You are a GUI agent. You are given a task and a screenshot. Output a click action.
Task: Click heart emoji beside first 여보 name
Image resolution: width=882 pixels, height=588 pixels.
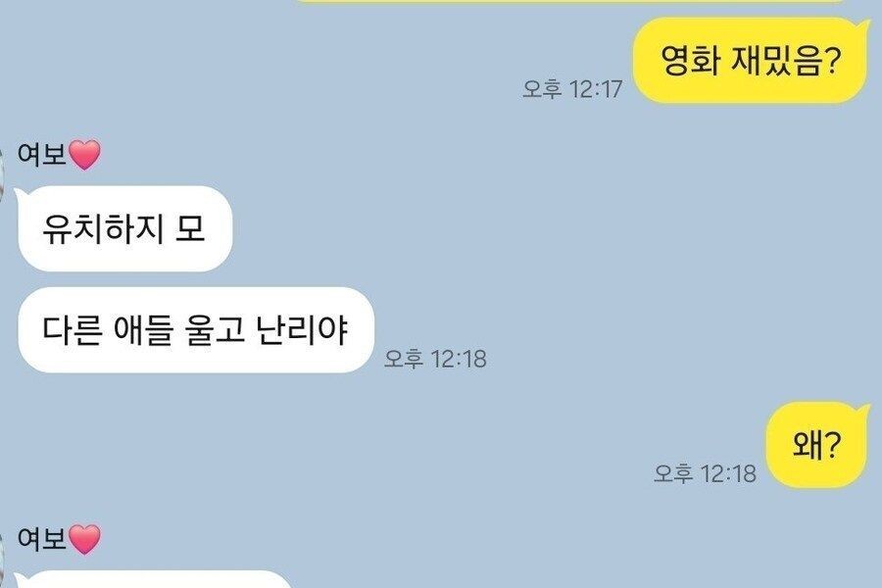tap(84, 155)
